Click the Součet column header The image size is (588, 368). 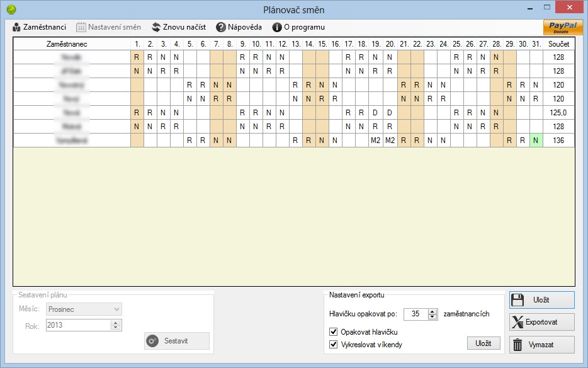[x=558, y=44]
